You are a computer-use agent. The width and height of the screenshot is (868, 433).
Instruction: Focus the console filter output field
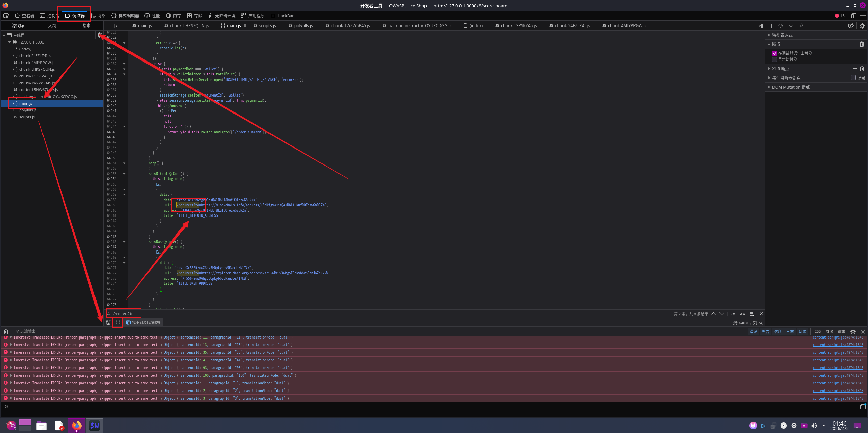click(28, 331)
